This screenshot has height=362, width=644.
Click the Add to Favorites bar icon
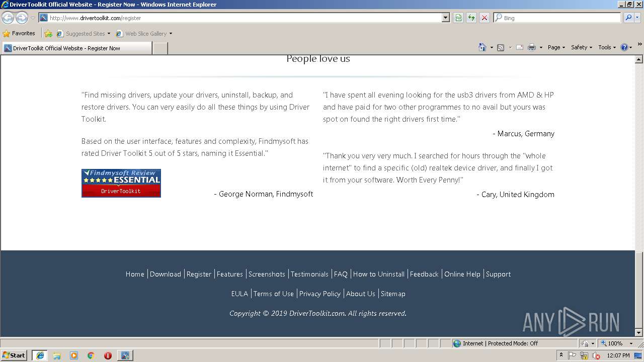(x=48, y=34)
